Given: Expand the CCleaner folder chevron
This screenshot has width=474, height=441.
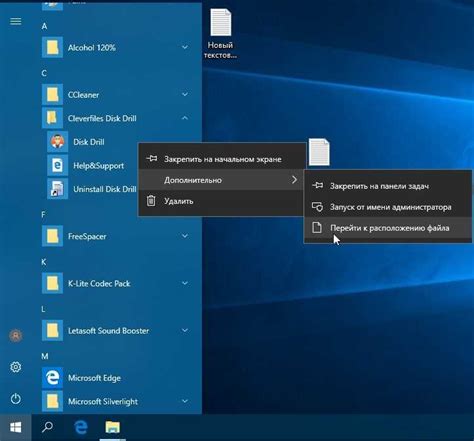Looking at the screenshot, I should coord(185,95).
